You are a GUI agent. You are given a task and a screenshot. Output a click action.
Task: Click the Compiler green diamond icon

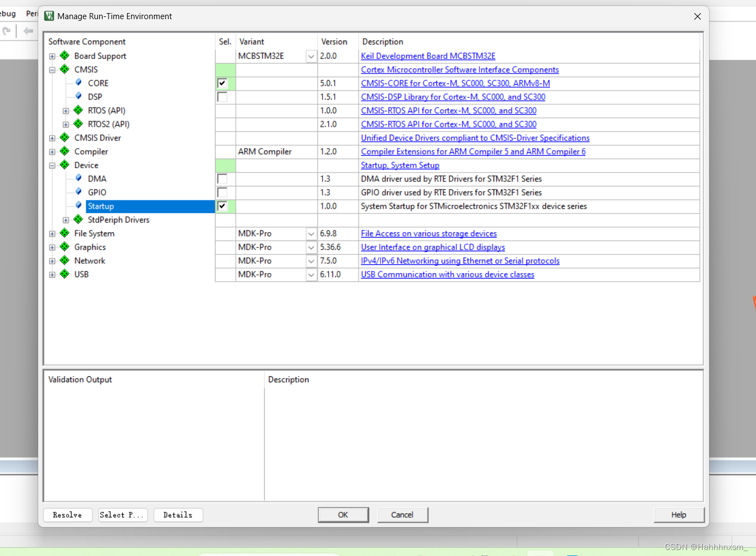click(x=64, y=151)
